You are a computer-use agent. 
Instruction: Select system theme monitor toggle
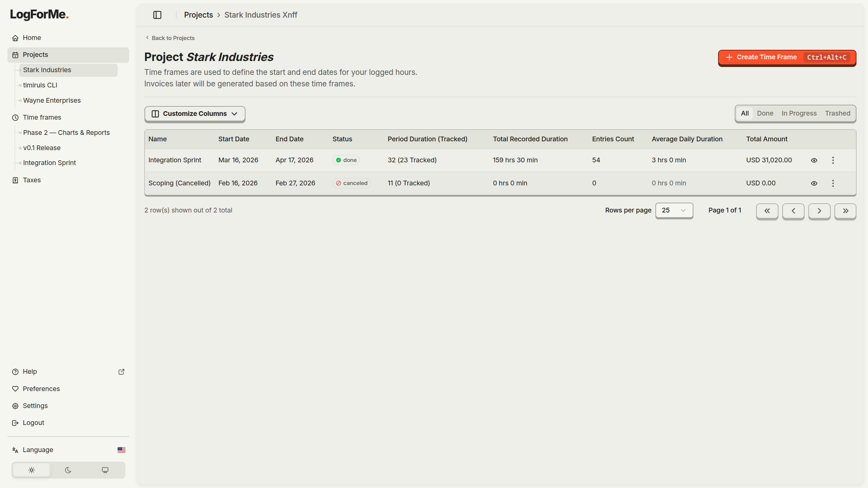tap(105, 470)
